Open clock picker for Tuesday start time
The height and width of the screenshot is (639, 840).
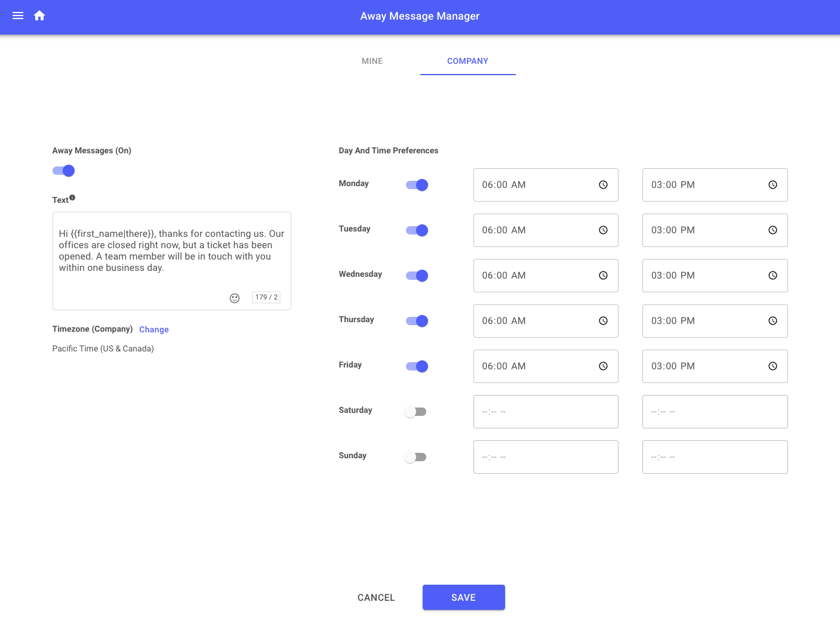click(603, 230)
